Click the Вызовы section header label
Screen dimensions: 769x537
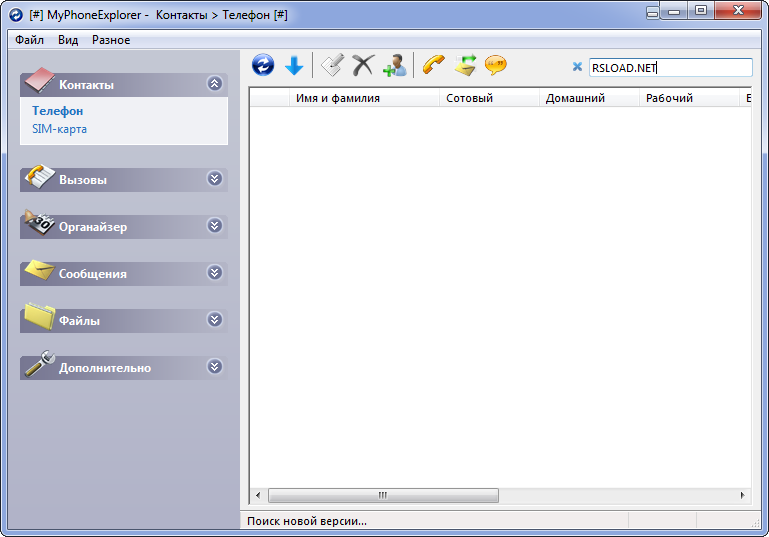pos(83,180)
